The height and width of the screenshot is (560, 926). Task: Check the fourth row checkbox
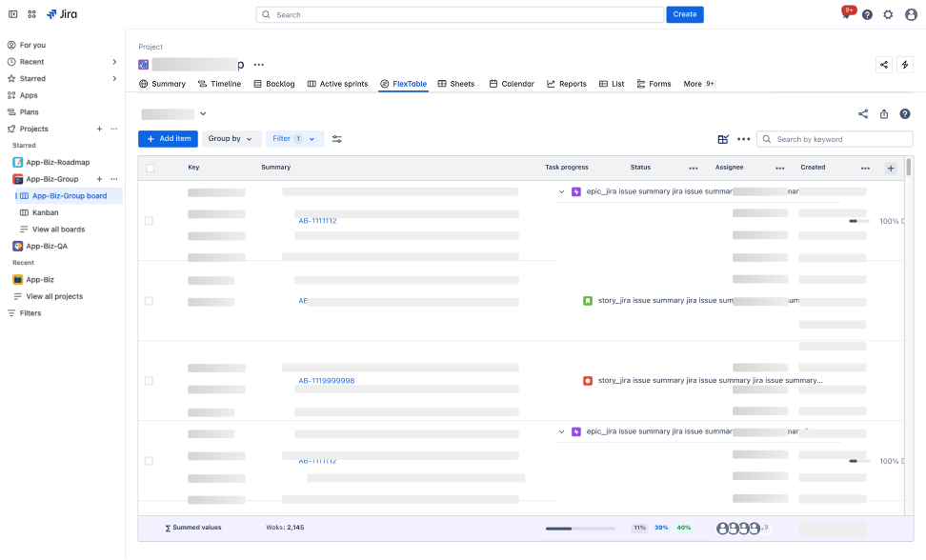[x=149, y=461]
